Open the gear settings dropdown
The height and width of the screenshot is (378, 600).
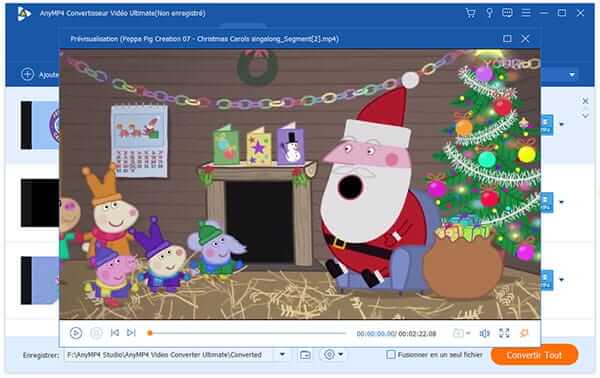333,355
